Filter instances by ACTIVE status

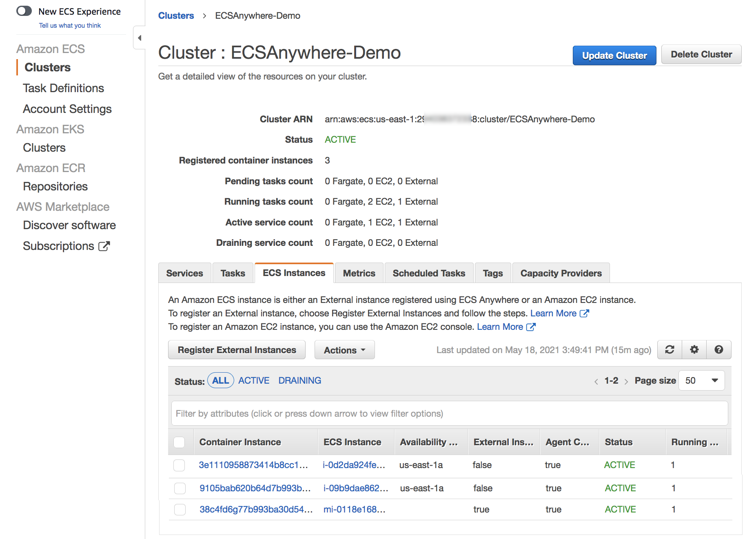pos(254,381)
